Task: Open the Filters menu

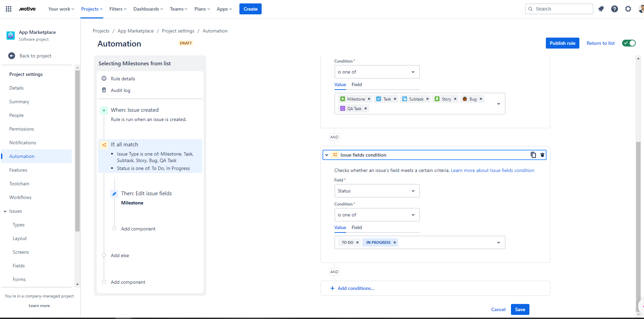Action: [x=118, y=9]
